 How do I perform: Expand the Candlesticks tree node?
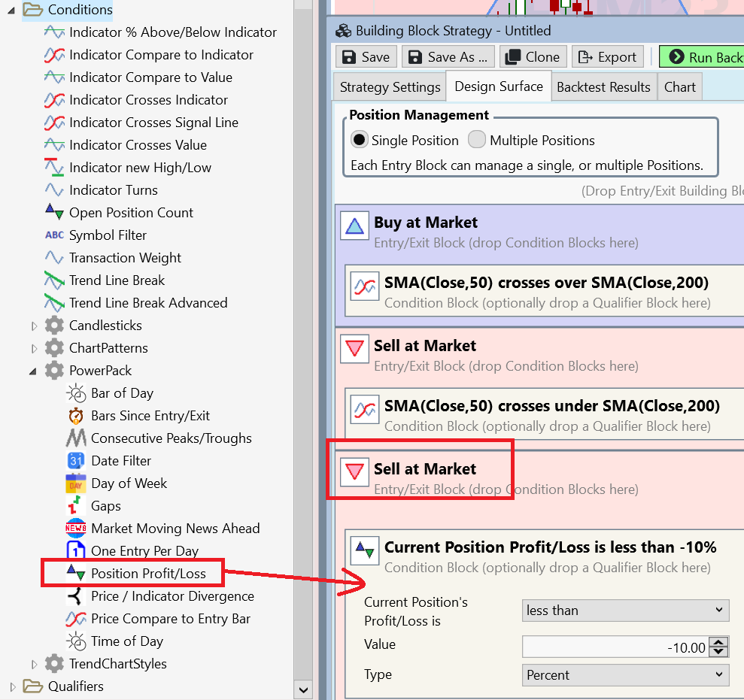point(34,326)
